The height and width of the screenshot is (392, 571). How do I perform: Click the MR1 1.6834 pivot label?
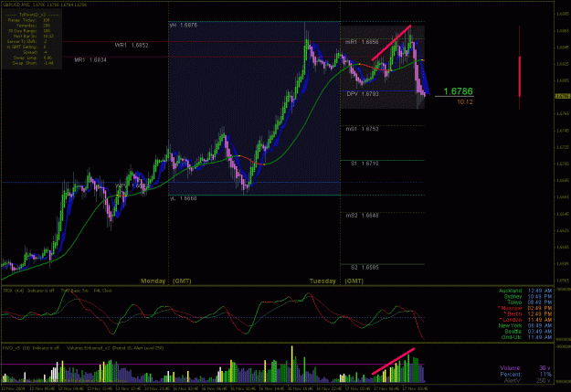click(x=90, y=59)
